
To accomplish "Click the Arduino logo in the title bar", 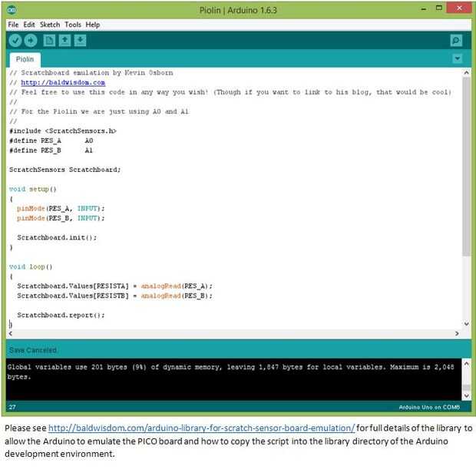I will (12, 10).
